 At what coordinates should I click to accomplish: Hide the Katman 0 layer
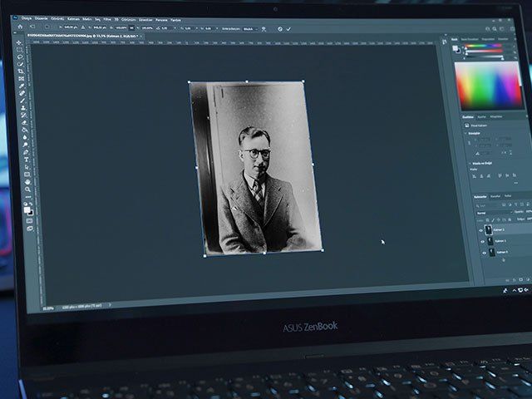484,253
